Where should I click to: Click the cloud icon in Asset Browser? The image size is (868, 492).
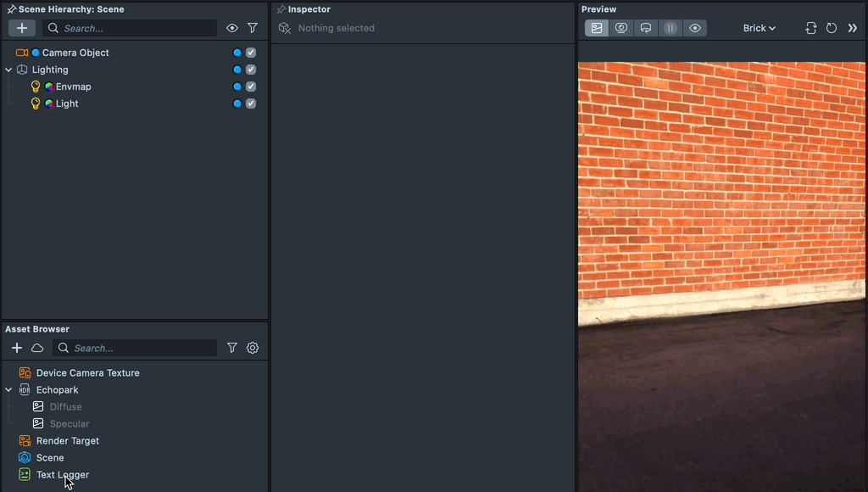(37, 348)
